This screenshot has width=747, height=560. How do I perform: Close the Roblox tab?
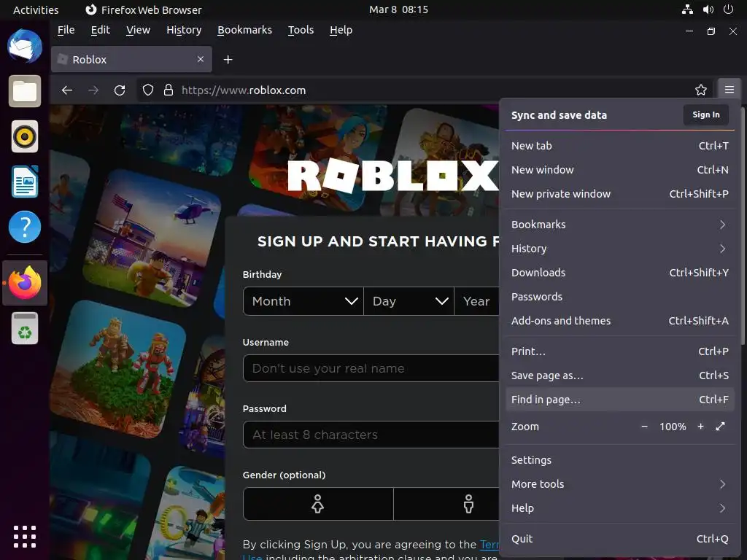tap(201, 59)
